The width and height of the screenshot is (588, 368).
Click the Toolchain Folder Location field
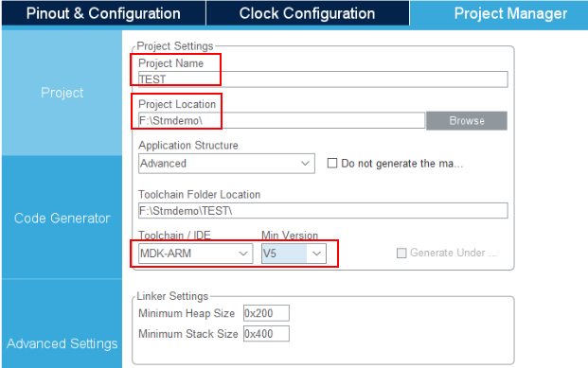pos(323,211)
